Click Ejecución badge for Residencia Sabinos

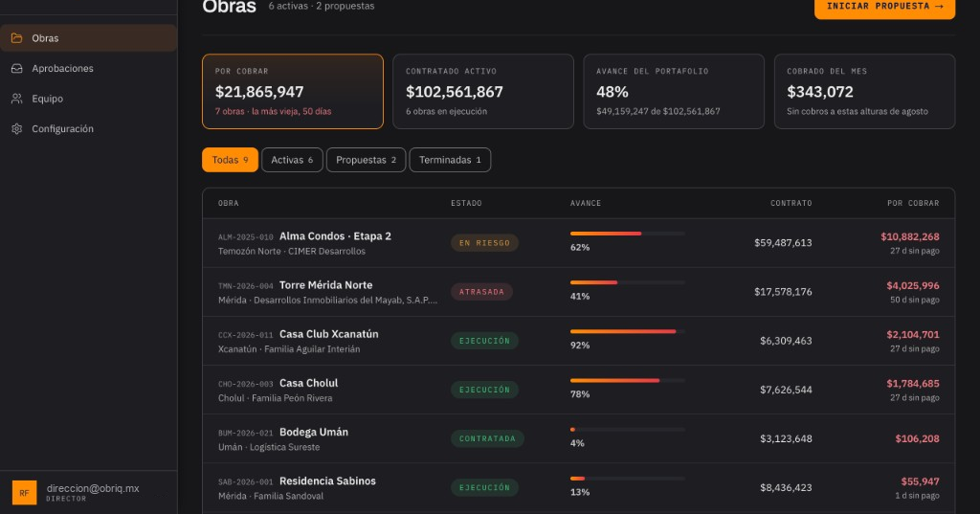(x=484, y=488)
